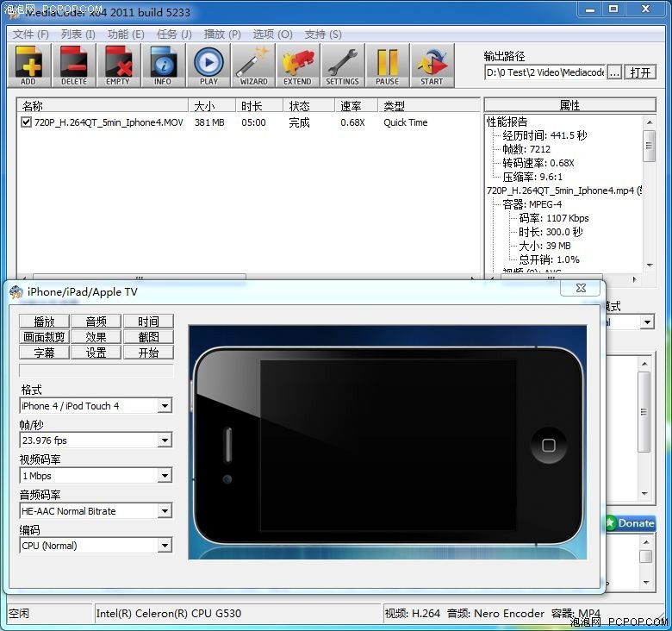Open the 视频码率 1 Mbps dropdown

(165, 475)
